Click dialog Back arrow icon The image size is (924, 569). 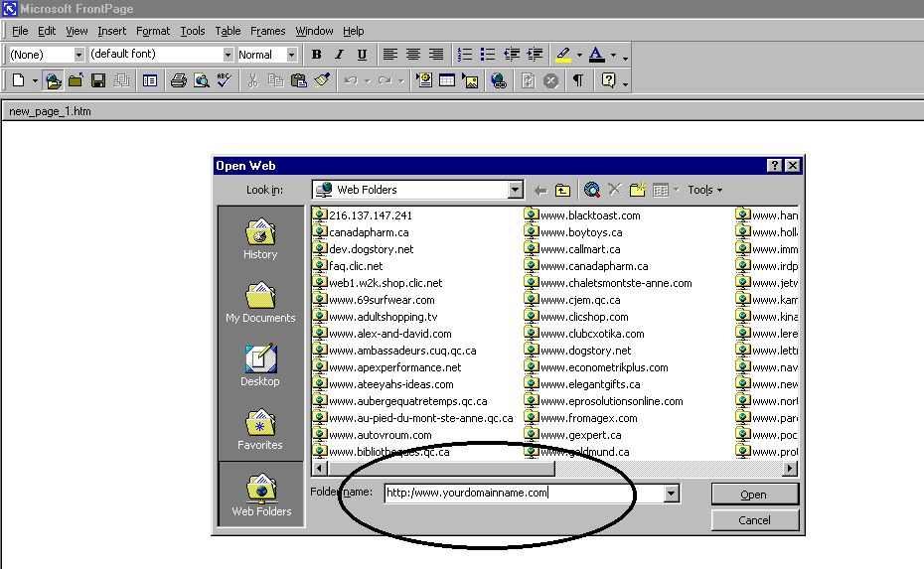coord(540,191)
